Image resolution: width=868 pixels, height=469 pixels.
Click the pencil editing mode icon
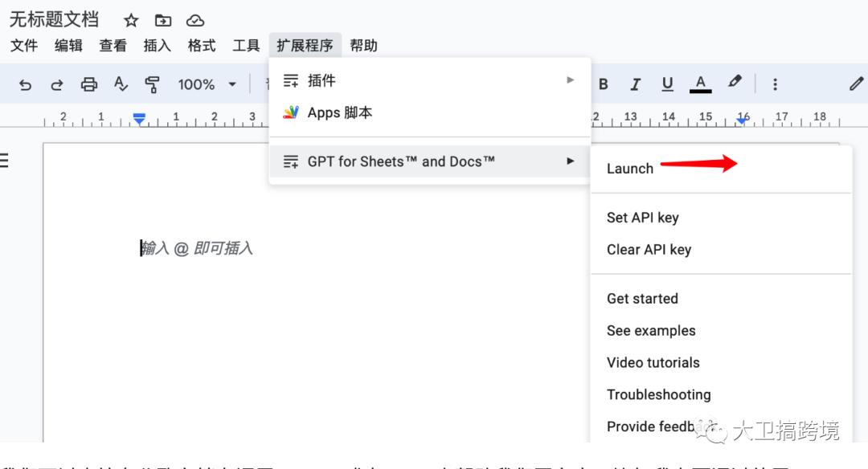[857, 84]
